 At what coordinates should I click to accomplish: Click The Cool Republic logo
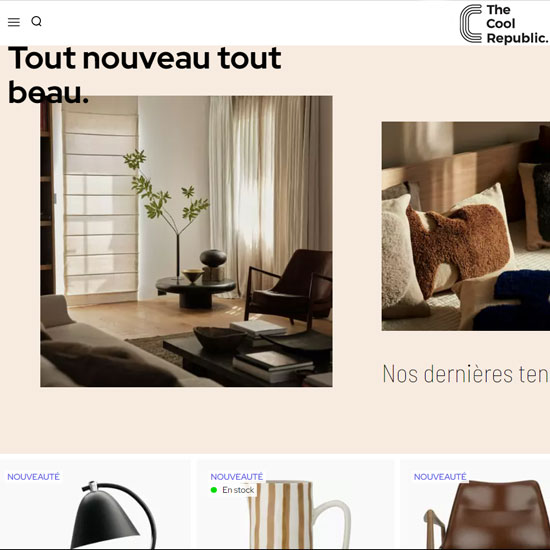[504, 24]
